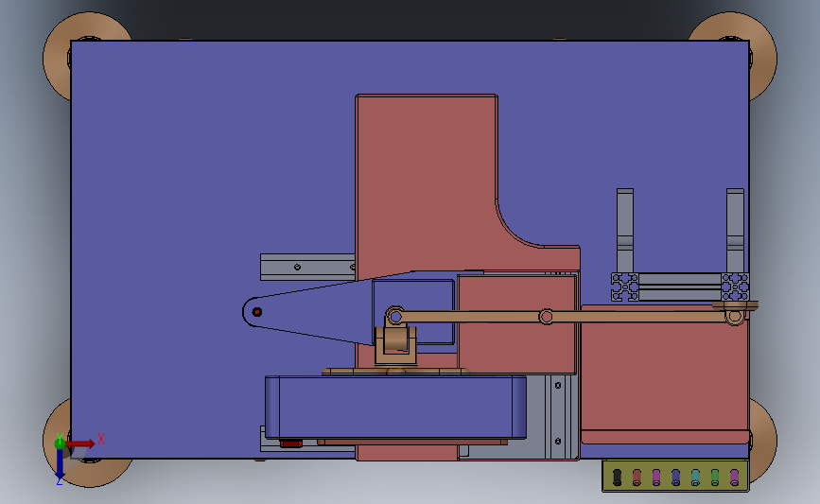This screenshot has width=820, height=504.
Task: Click the right end profile of the aluminum extrusion
Action: point(735,287)
